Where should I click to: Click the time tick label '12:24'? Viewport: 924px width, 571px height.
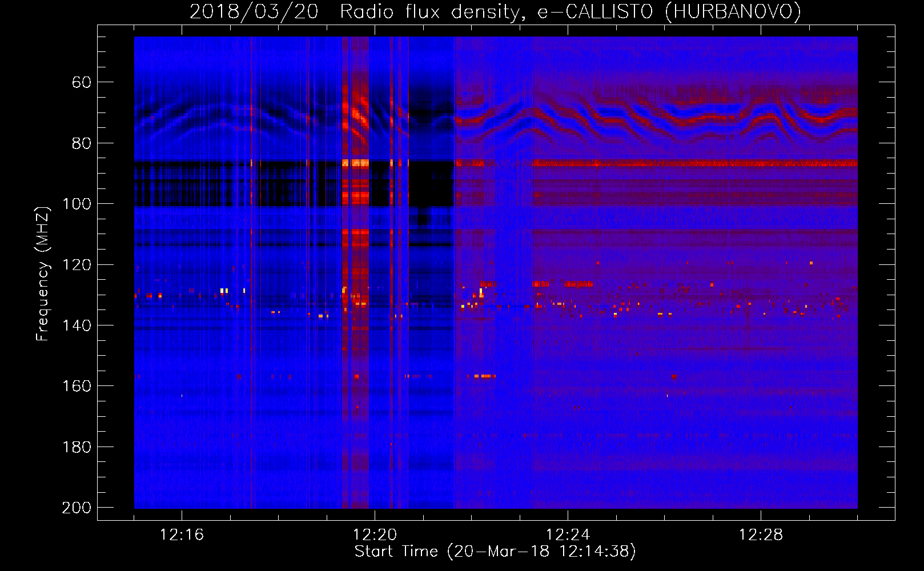568,535
